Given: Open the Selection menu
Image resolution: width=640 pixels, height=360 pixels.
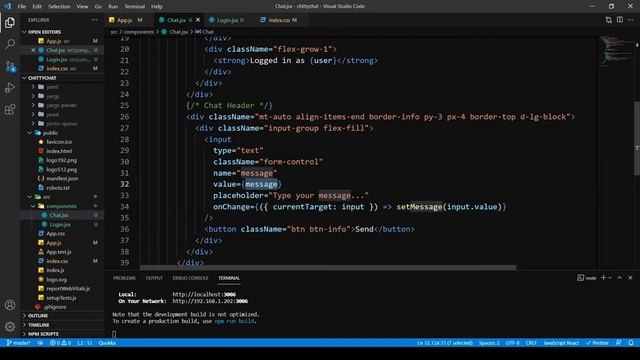Looking at the screenshot, I should [59, 7].
